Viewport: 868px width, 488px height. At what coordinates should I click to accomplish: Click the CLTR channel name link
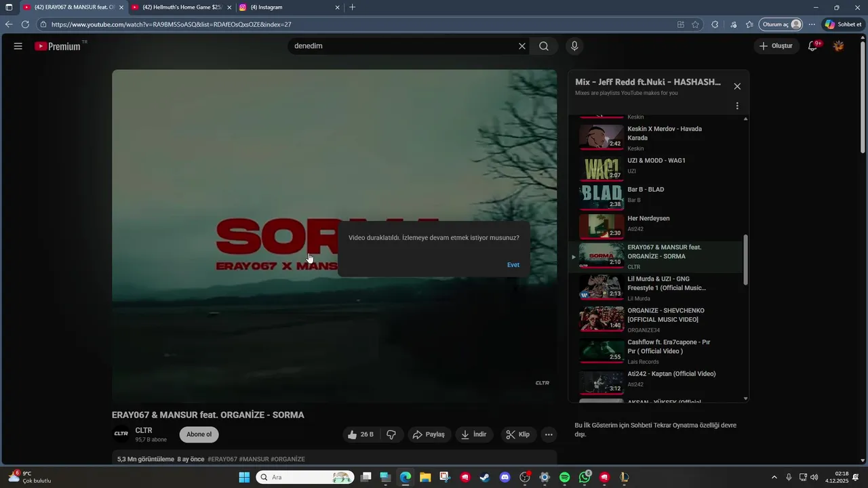pyautogui.click(x=144, y=430)
